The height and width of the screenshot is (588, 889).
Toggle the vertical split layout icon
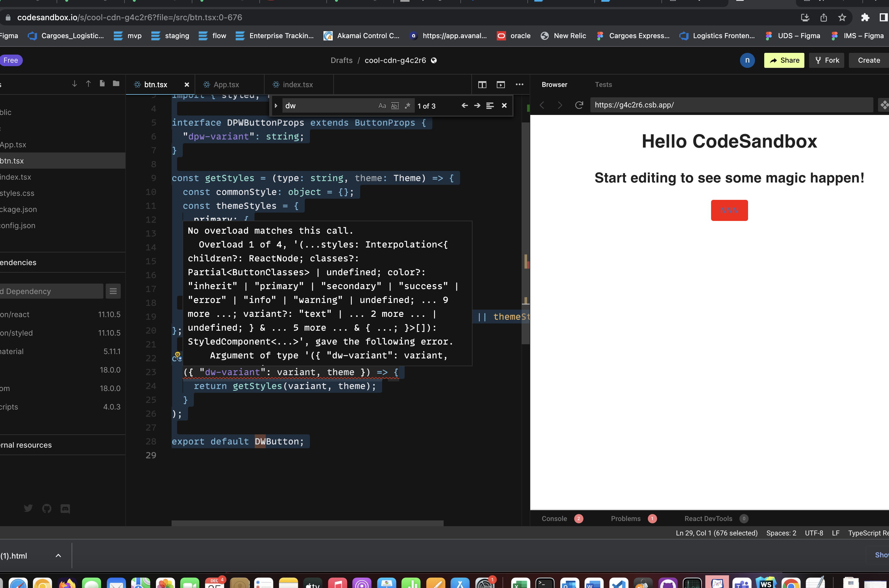coord(482,85)
